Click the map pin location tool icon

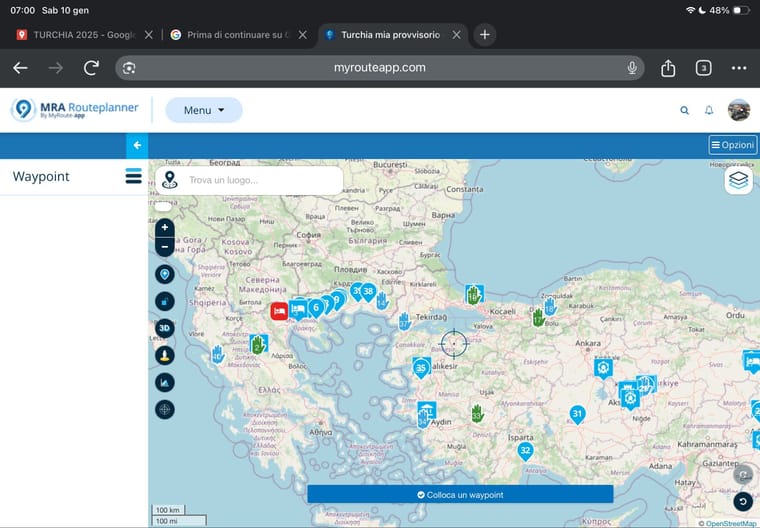click(x=165, y=274)
